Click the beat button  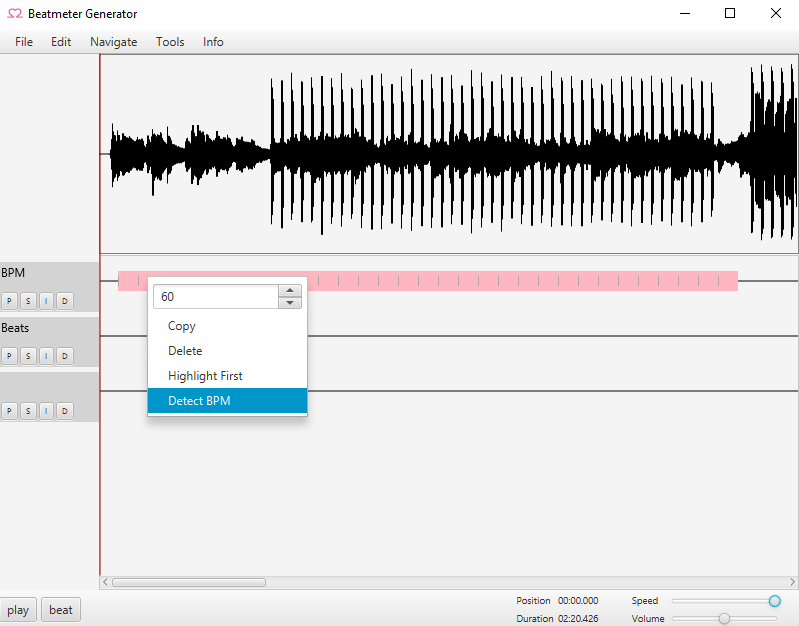click(61, 610)
